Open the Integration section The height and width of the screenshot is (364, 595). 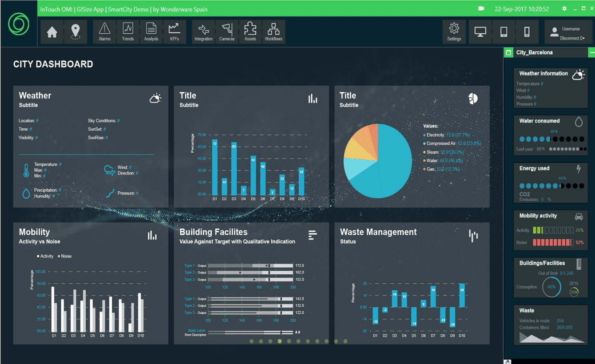pos(203,32)
